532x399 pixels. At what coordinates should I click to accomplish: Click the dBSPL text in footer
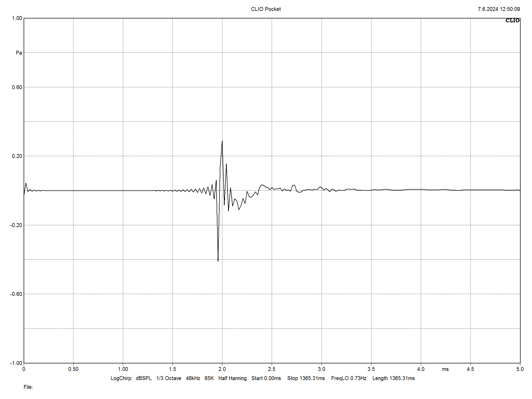pyautogui.click(x=144, y=378)
